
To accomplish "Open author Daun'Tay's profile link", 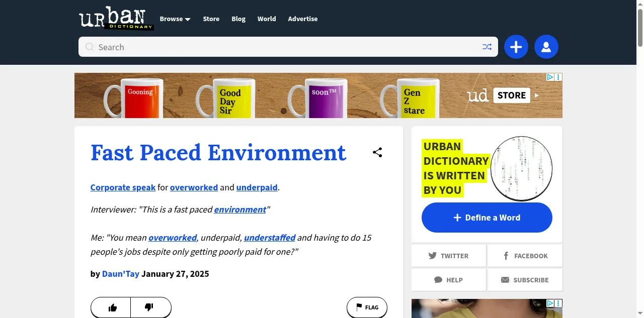I will pyautogui.click(x=120, y=274).
